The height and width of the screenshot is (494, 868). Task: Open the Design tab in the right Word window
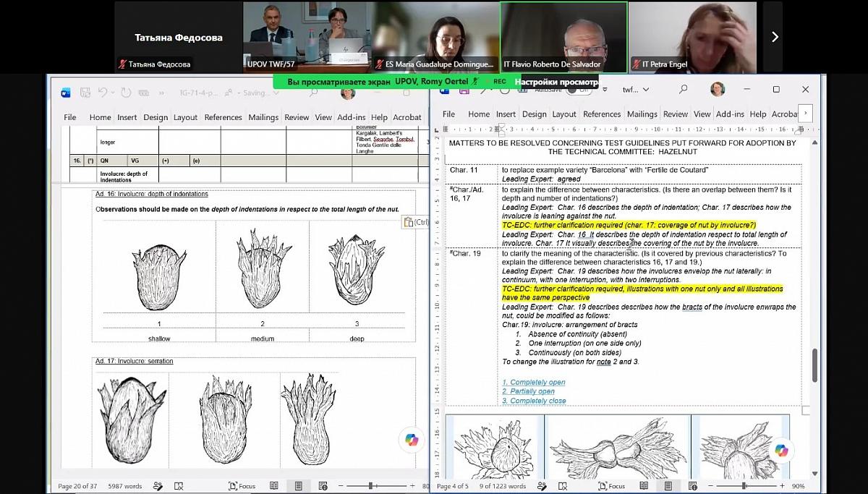click(x=535, y=114)
